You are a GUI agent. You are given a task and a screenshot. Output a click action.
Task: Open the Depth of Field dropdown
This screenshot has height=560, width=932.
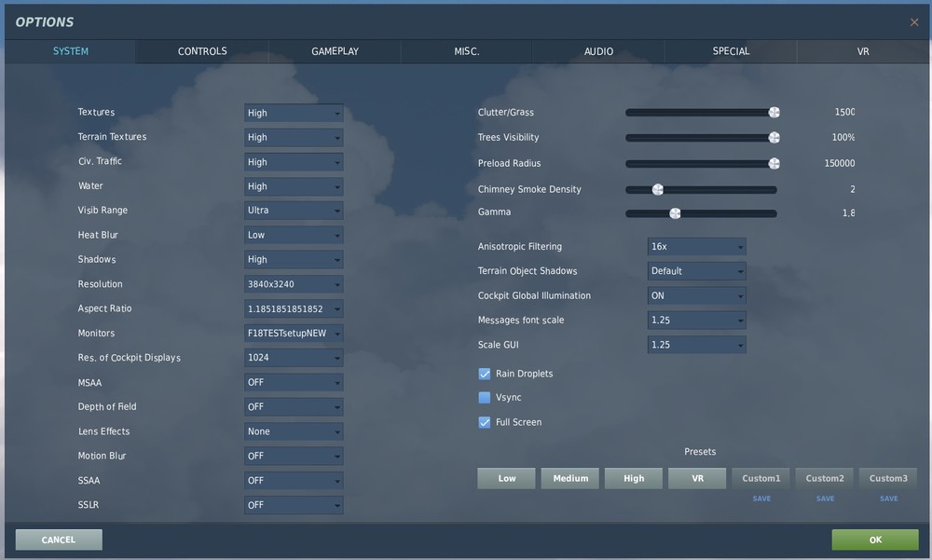[x=294, y=406]
